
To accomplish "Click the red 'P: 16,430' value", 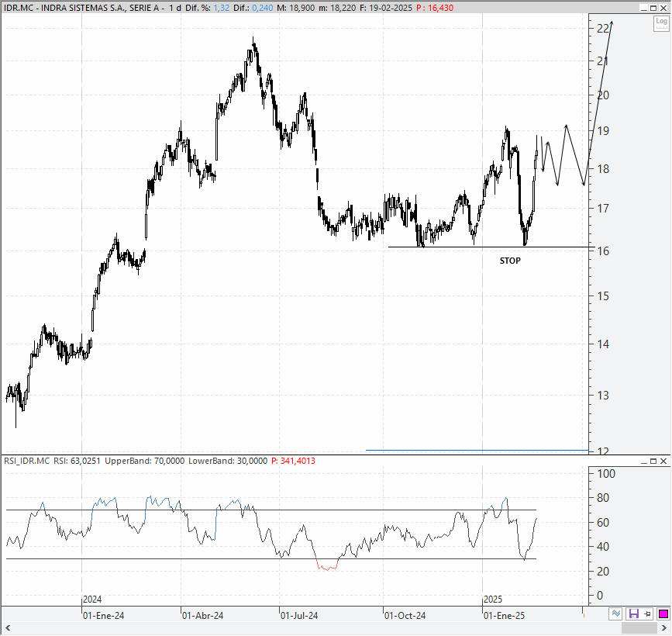I will coord(435,8).
